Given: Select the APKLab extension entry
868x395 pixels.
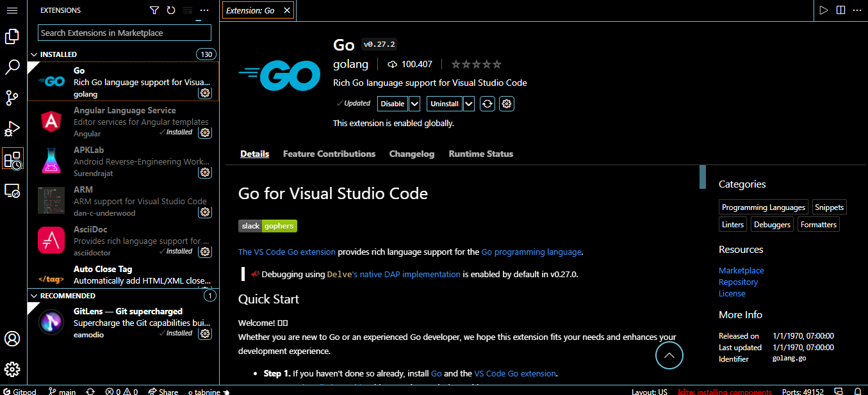Looking at the screenshot, I should coord(124,161).
